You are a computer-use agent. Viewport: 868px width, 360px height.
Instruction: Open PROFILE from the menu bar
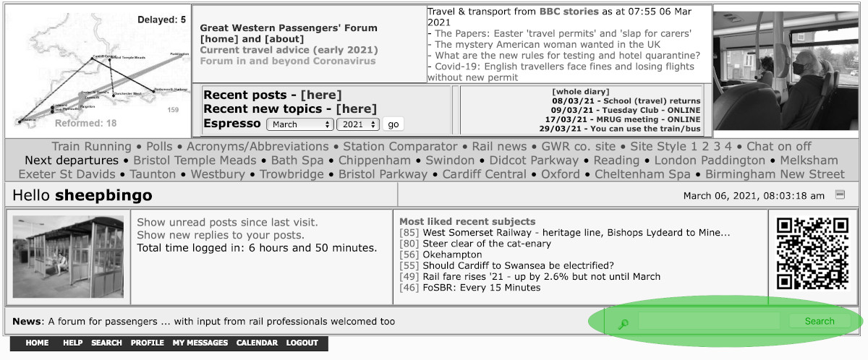coord(148,343)
